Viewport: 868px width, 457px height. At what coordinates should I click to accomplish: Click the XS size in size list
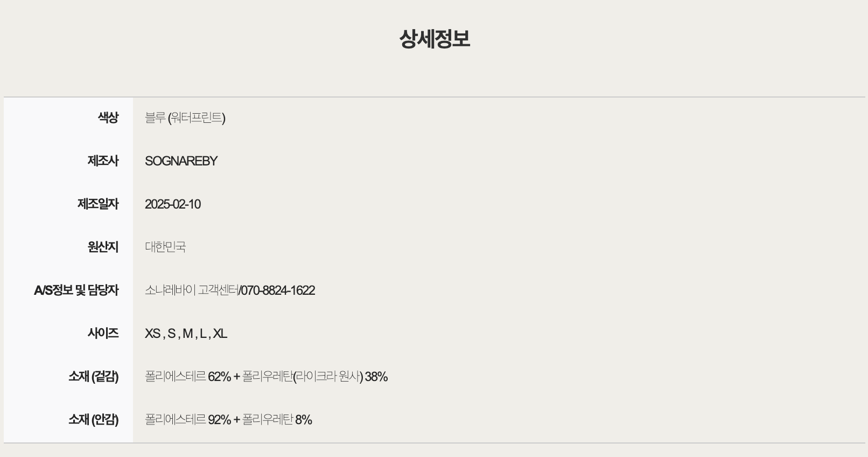pos(152,334)
